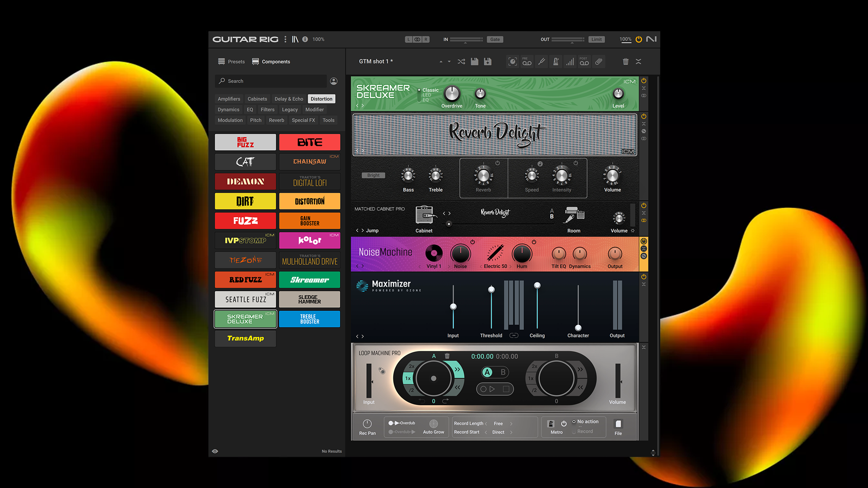
Task: Cycle the Noise Machine preset arrows
Action: (x=360, y=266)
